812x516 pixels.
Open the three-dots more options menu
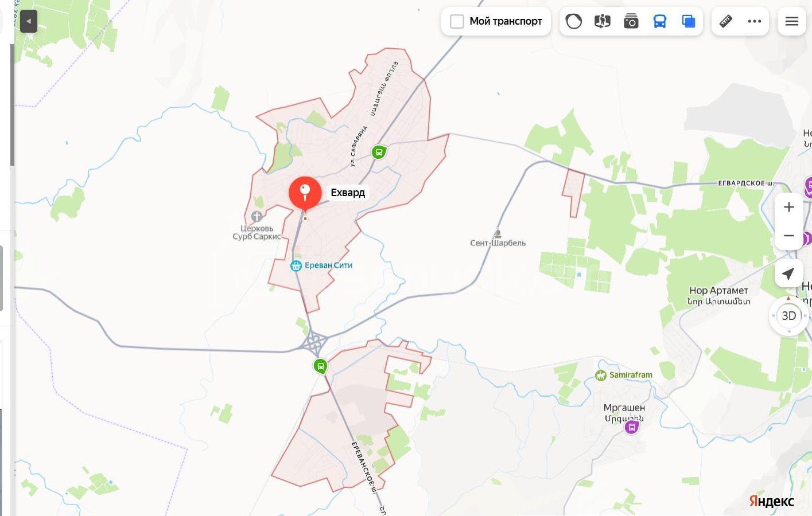755,22
